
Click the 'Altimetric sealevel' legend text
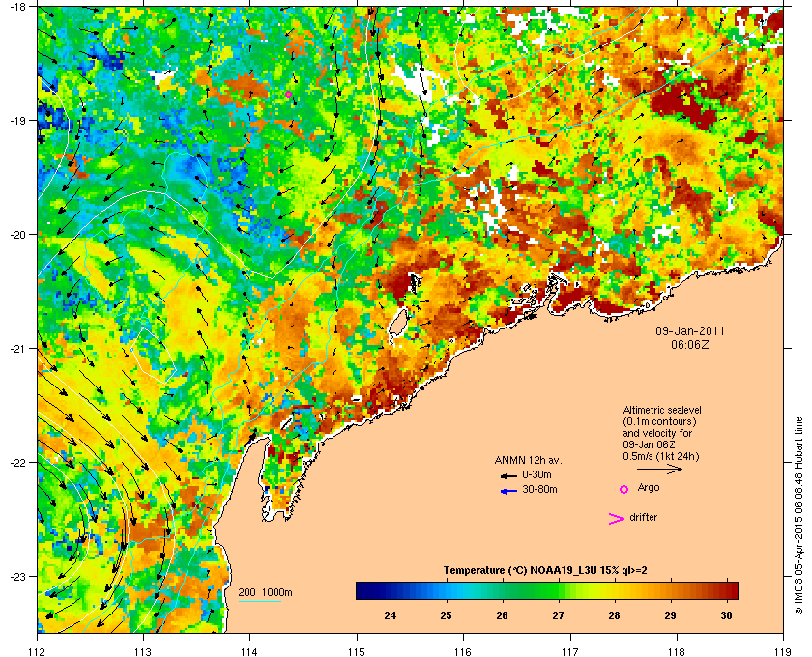662,410
